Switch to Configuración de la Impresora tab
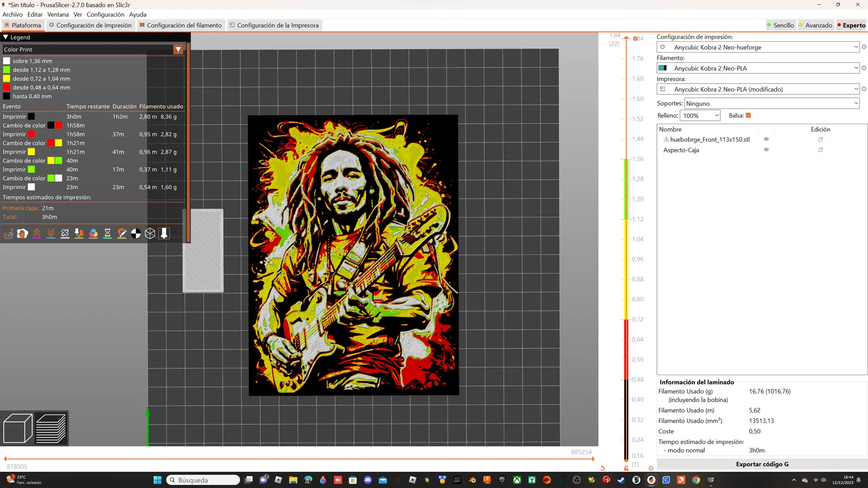The image size is (868, 488). tap(275, 25)
